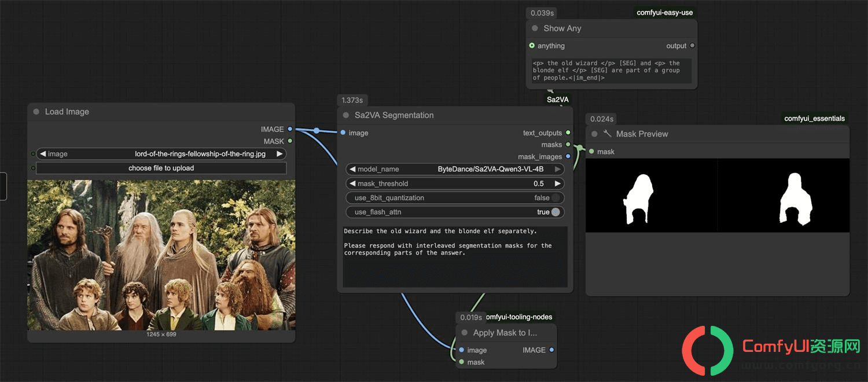This screenshot has height=382, width=868.
Task: Click the wrench icon on Mask Preview
Action: click(x=607, y=134)
